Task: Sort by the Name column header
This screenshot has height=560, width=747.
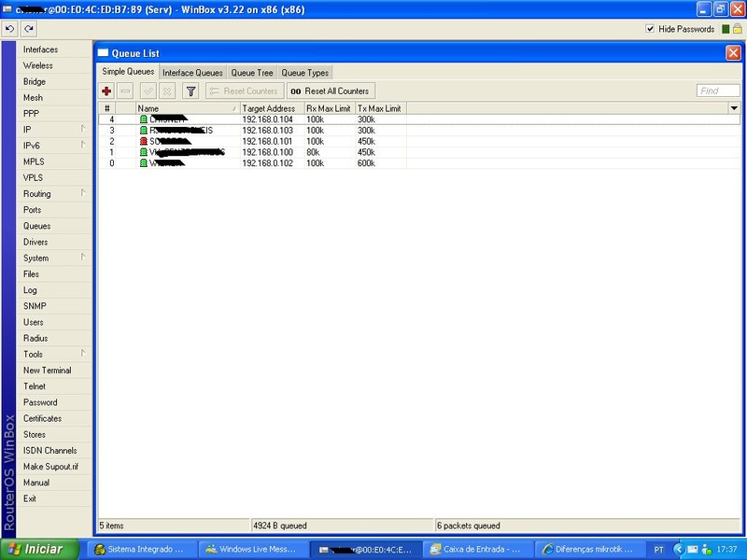Action: [188, 108]
